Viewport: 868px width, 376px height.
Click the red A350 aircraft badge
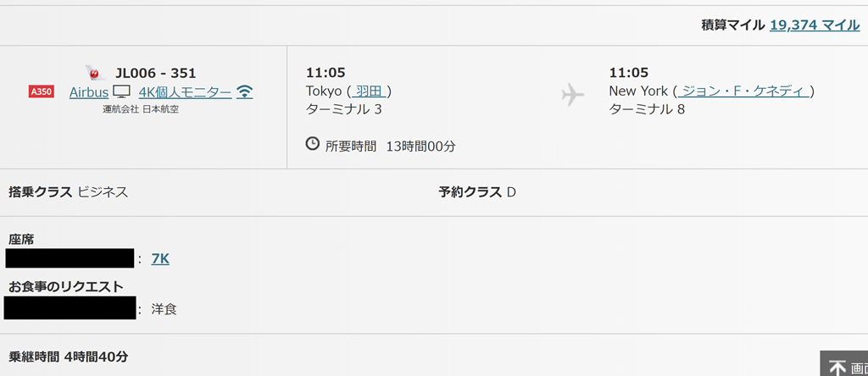pos(42,91)
